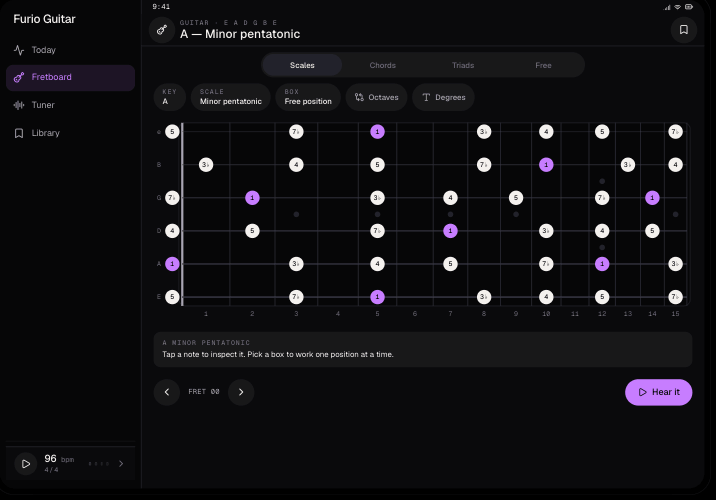716x500 pixels.
Task: Tap root note on low E string fret 5
Action: [377, 297]
